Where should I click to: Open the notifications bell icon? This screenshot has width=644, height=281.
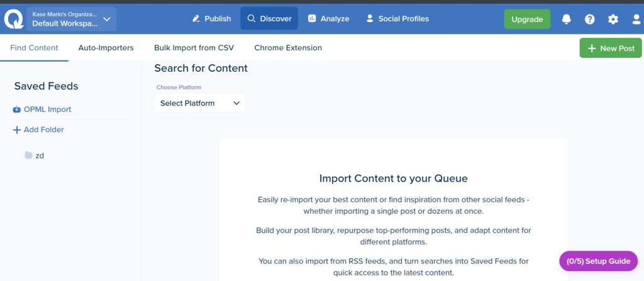[x=567, y=19]
